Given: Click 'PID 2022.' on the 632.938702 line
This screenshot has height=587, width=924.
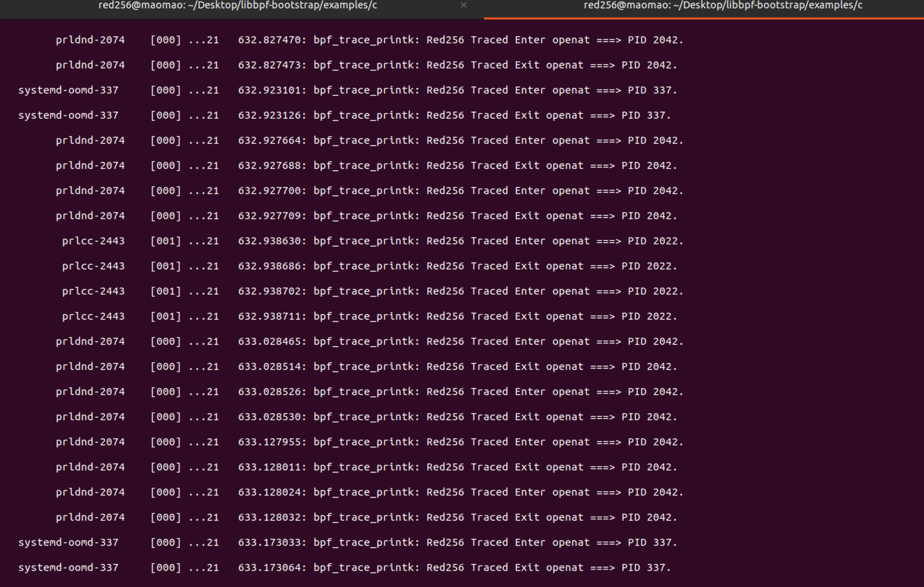Looking at the screenshot, I should [655, 291].
